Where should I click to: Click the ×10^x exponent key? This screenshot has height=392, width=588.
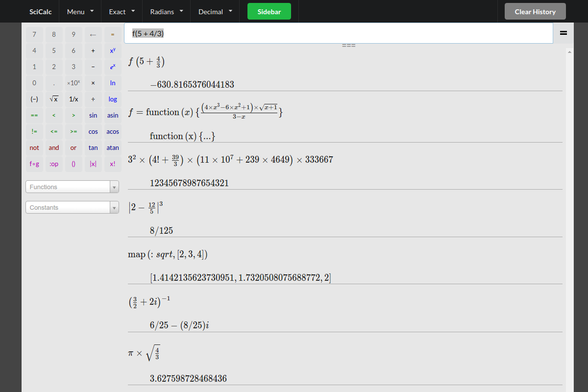tap(73, 83)
